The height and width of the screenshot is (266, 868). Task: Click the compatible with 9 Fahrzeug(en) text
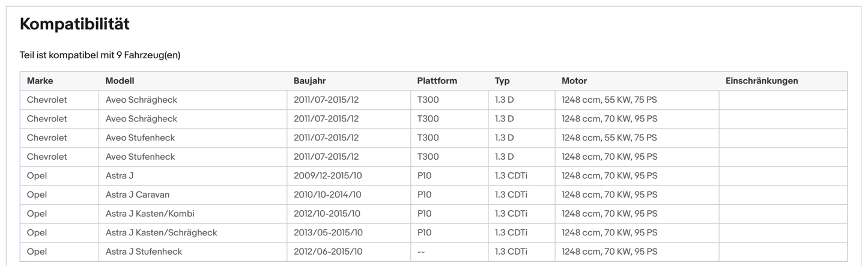point(100,55)
